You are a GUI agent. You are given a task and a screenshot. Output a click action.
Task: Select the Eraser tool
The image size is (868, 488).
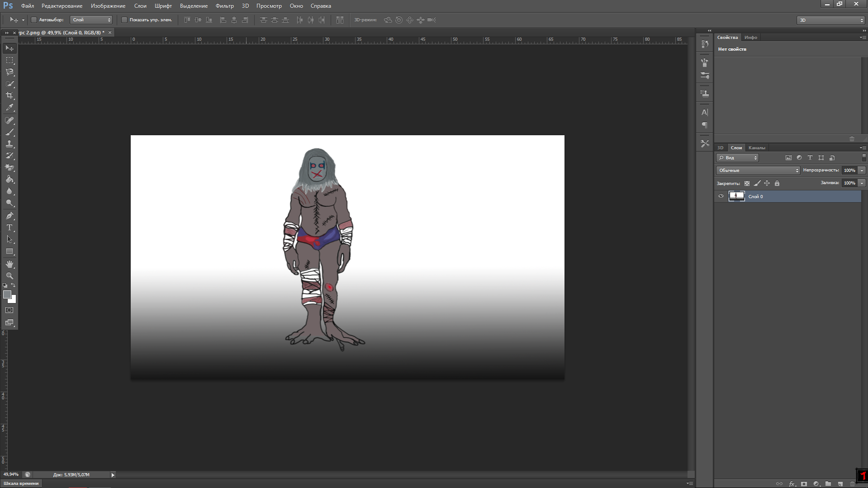pos(9,167)
